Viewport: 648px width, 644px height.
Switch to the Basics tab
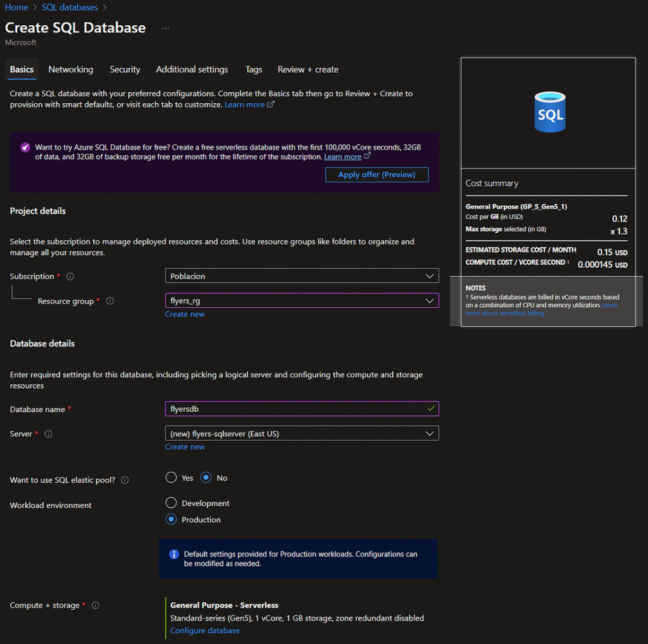pyautogui.click(x=22, y=70)
